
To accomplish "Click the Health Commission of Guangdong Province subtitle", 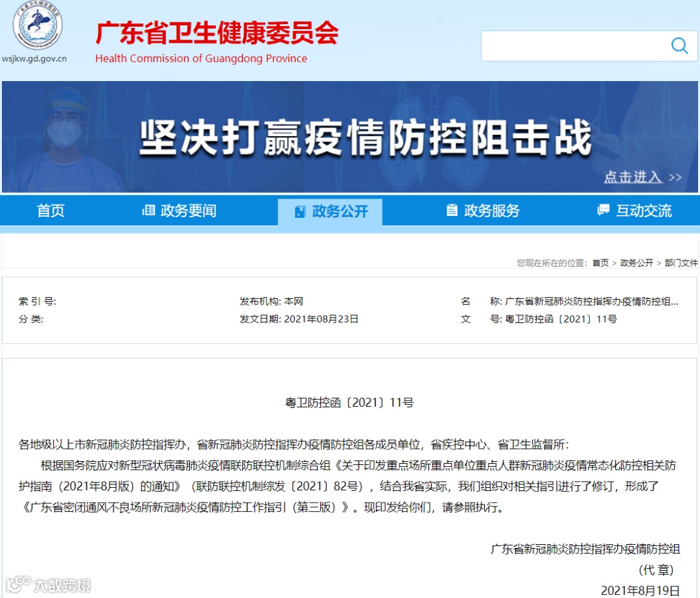I will [x=201, y=58].
